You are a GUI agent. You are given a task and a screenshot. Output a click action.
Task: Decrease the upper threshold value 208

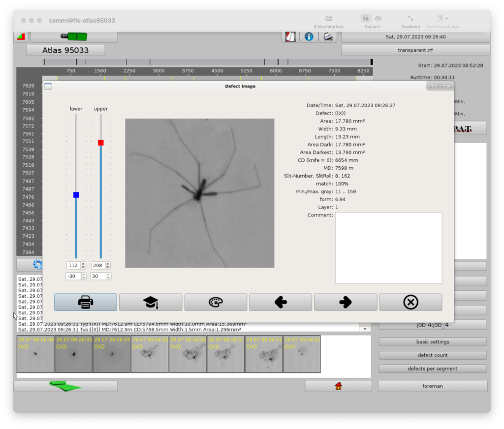pos(108,267)
